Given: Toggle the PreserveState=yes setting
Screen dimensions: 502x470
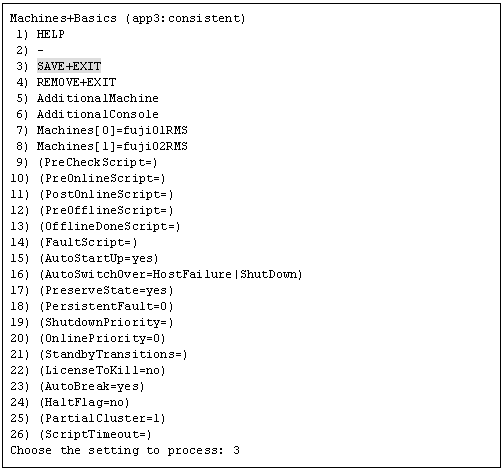Looking at the screenshot, I should [x=106, y=290].
